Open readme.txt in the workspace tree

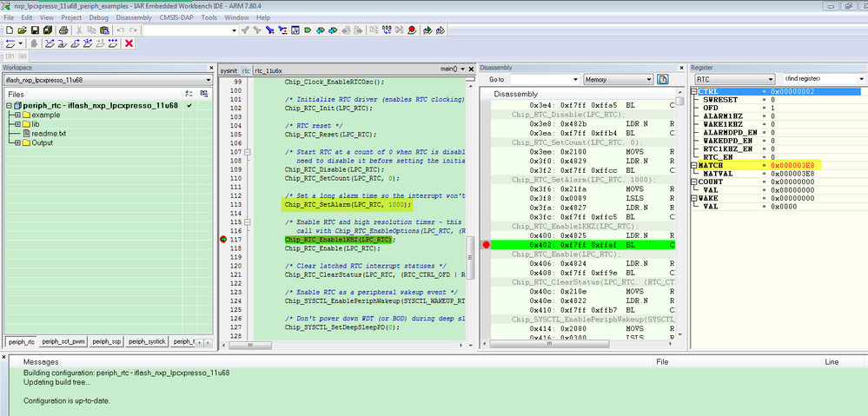pos(49,133)
